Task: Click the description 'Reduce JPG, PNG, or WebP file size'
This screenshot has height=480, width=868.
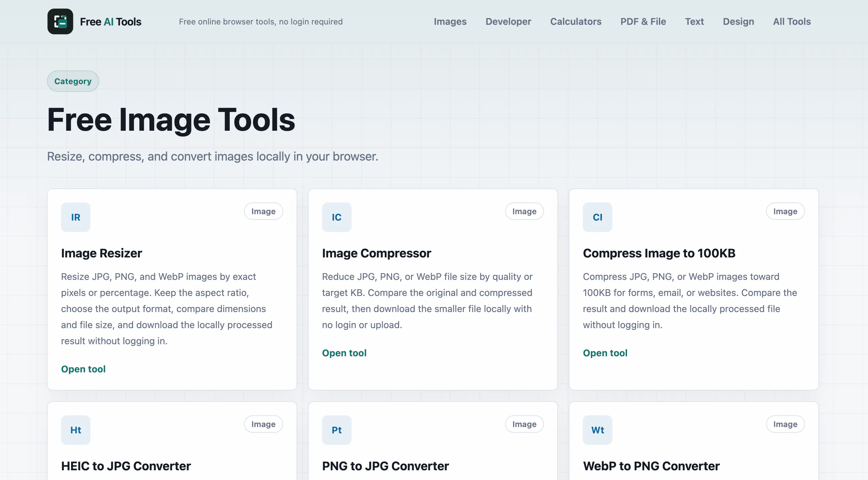Action: [406, 277]
